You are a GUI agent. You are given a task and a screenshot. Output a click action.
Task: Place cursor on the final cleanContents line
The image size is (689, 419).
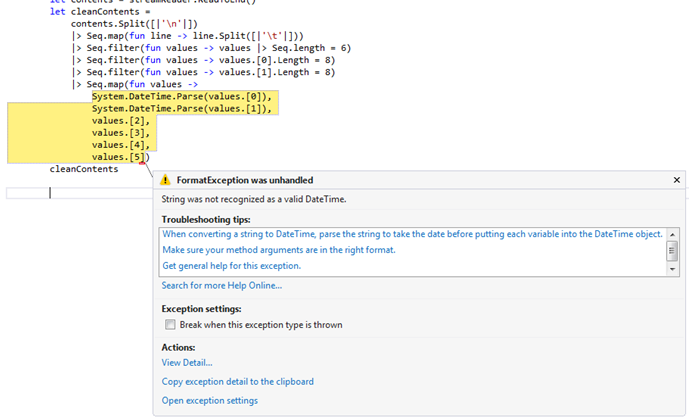tap(84, 169)
